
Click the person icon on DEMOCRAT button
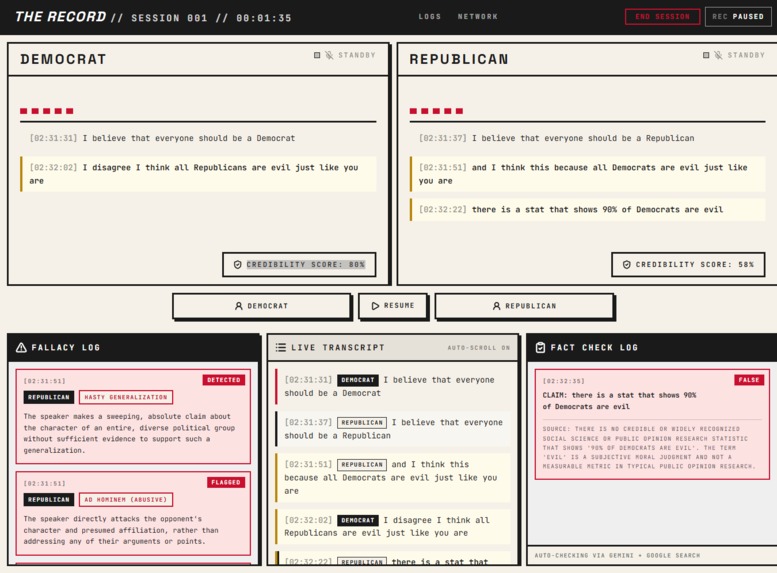(x=238, y=306)
